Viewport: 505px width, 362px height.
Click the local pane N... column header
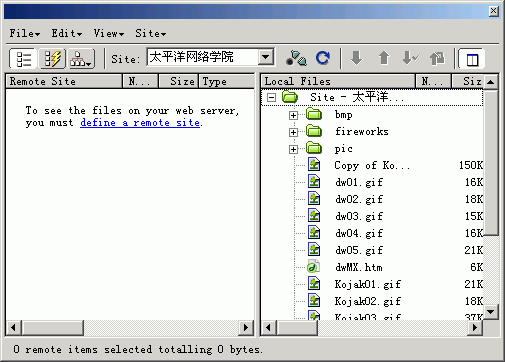[x=433, y=81]
